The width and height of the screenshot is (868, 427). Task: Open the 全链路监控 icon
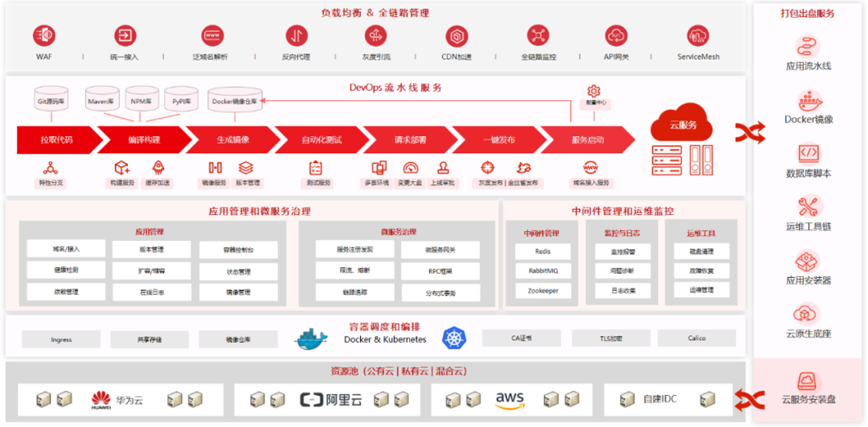click(x=538, y=36)
